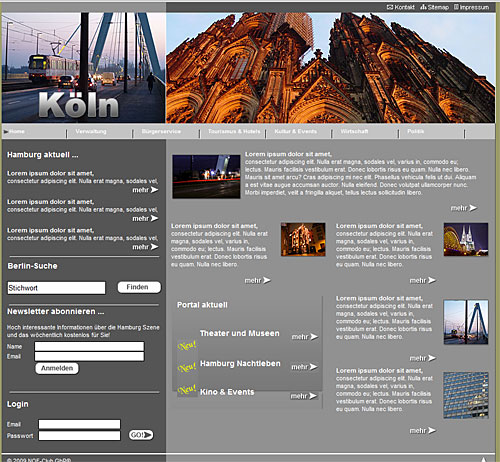Click the Newsletter abonnieren heading
This screenshot has height=462, width=500.
[x=56, y=311]
